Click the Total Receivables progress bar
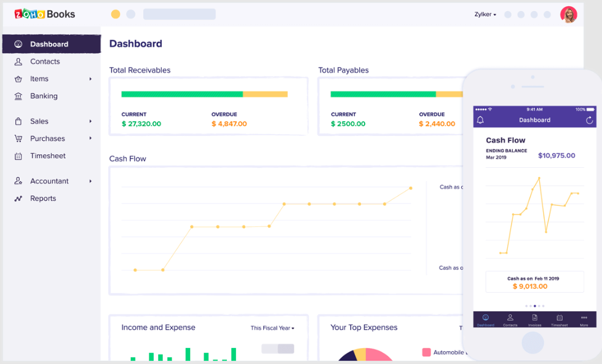This screenshot has height=364, width=602. pyautogui.click(x=205, y=94)
